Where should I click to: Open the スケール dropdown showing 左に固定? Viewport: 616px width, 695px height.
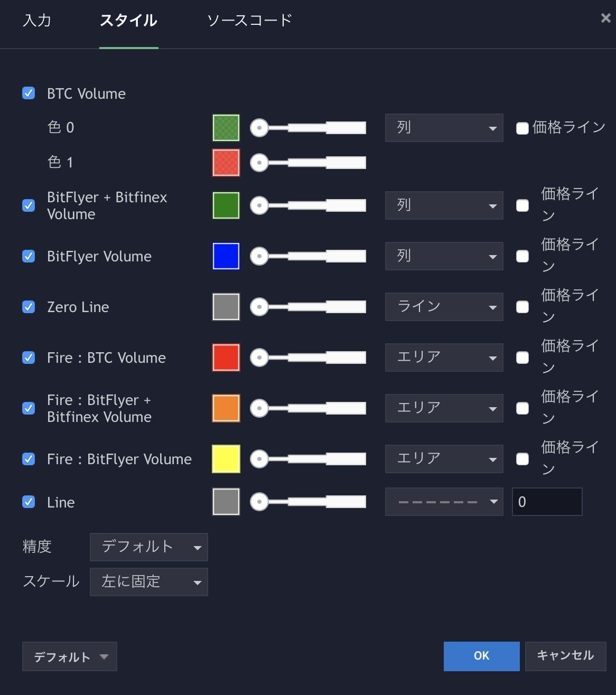click(148, 581)
